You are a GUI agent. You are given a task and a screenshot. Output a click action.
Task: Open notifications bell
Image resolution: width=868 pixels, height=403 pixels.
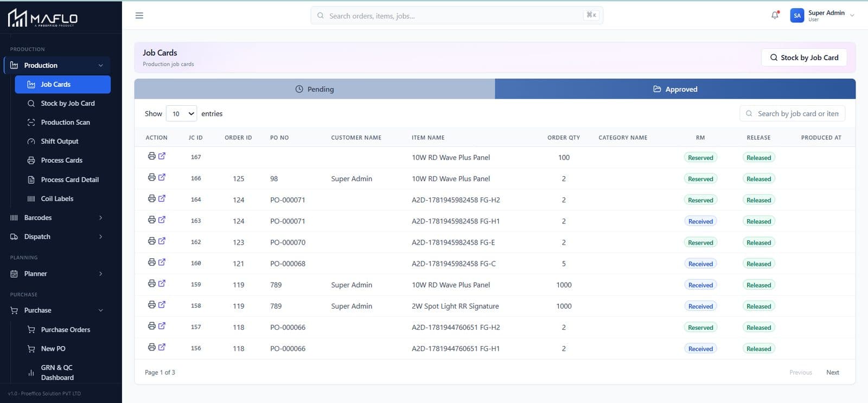click(775, 15)
